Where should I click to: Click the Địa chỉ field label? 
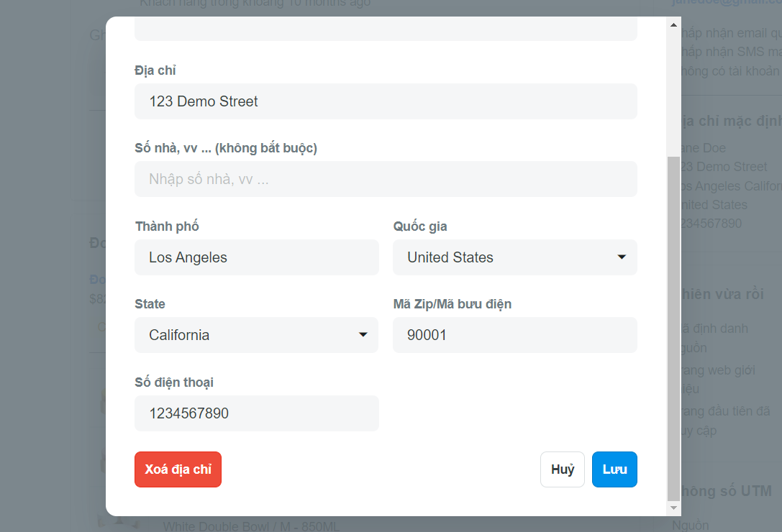coord(155,70)
